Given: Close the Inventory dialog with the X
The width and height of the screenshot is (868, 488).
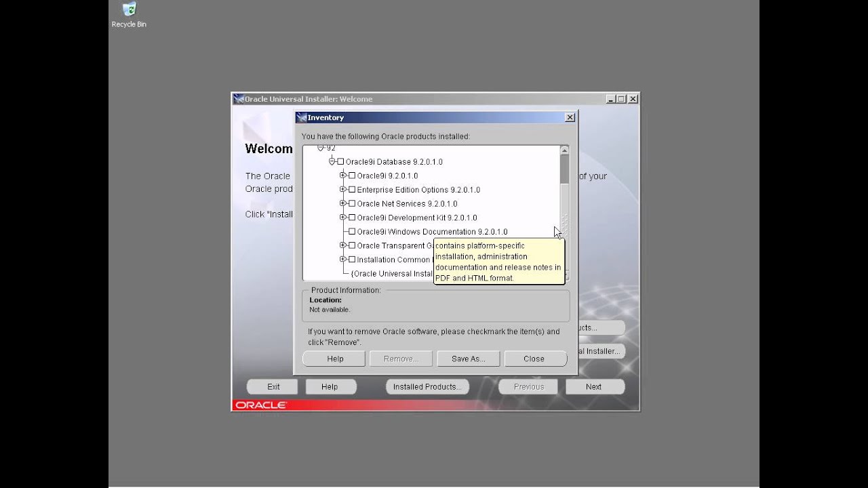Looking at the screenshot, I should (570, 117).
